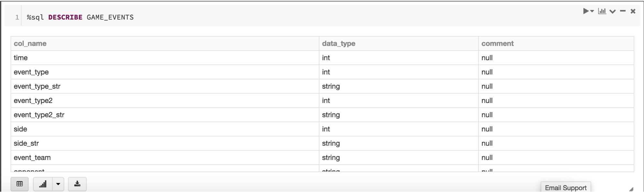Download the query results

pos(77,184)
